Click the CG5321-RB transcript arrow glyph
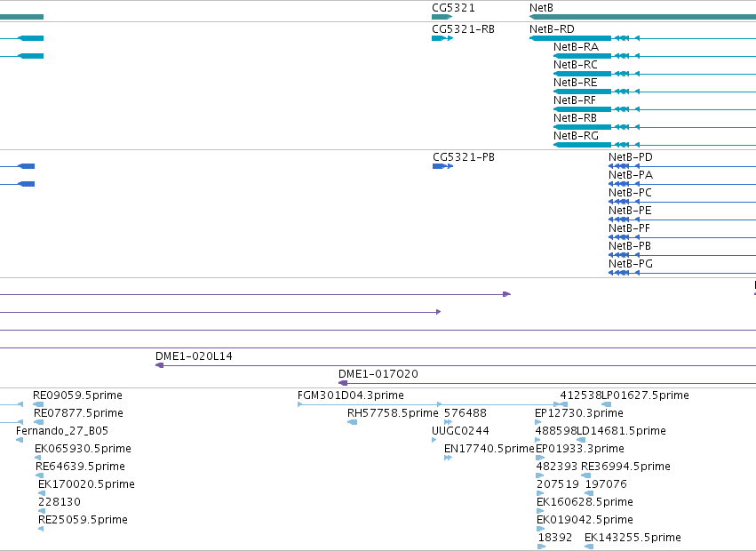The height and width of the screenshot is (551, 756). pyautogui.click(x=442, y=38)
